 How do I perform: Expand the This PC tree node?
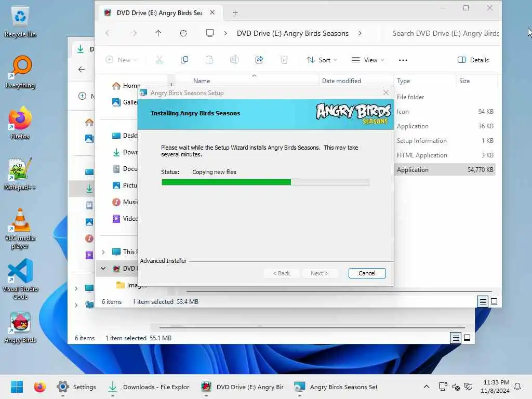(x=103, y=252)
